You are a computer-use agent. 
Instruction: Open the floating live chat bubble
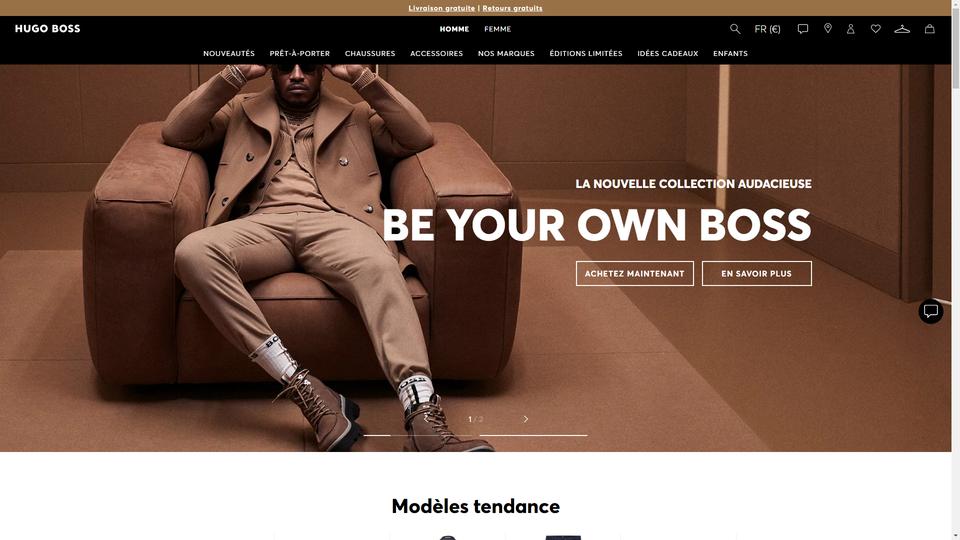click(931, 311)
